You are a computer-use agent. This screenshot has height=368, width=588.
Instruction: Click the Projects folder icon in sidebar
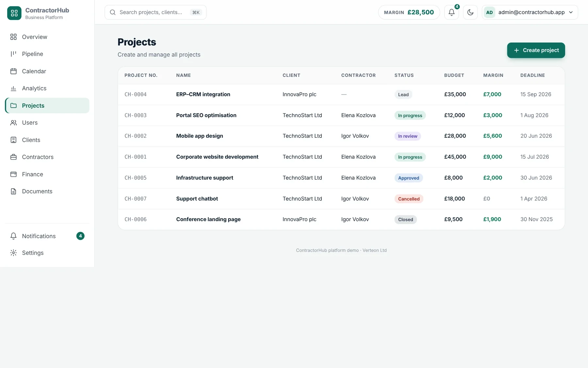pyautogui.click(x=13, y=106)
